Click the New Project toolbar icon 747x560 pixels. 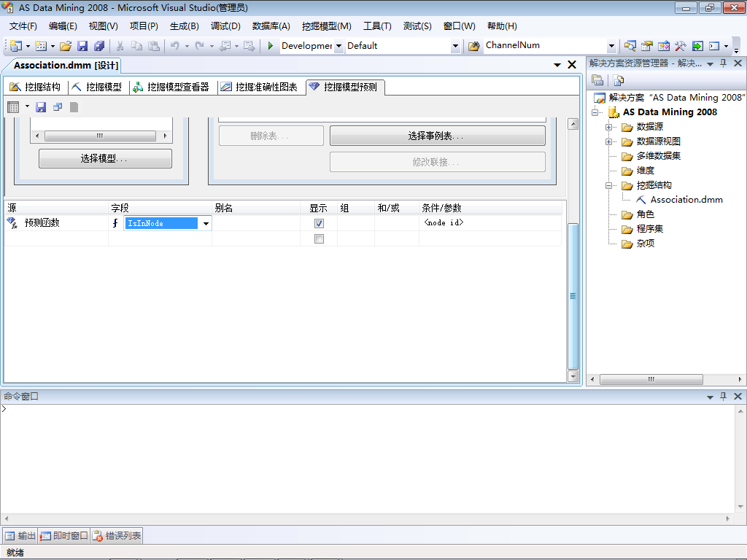tap(16, 46)
